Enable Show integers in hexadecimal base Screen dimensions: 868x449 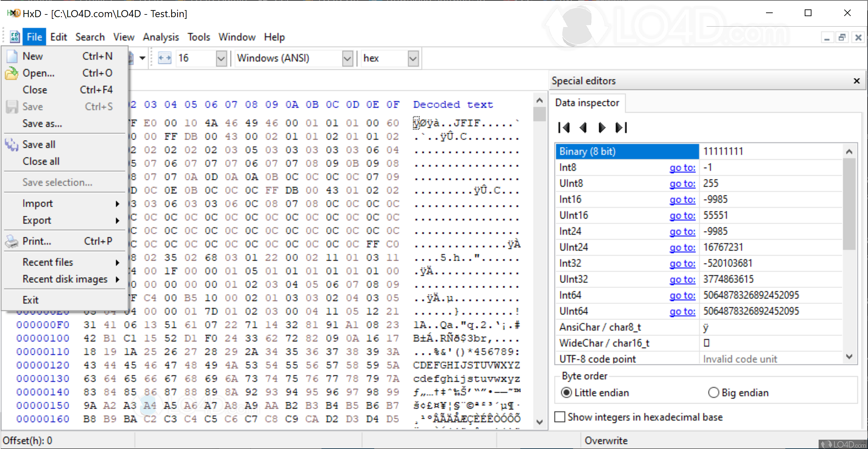(560, 417)
